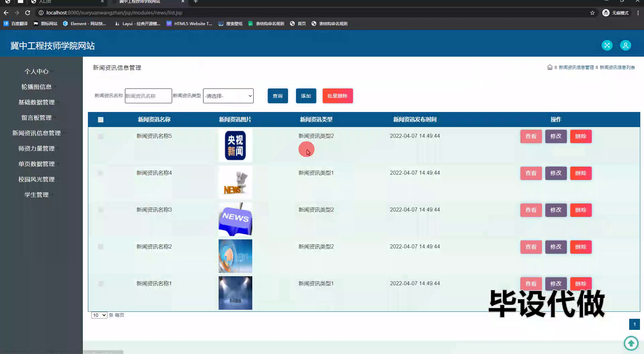The image size is (644, 354).
Task: Reload the page with refresh icon
Action: click(28, 13)
